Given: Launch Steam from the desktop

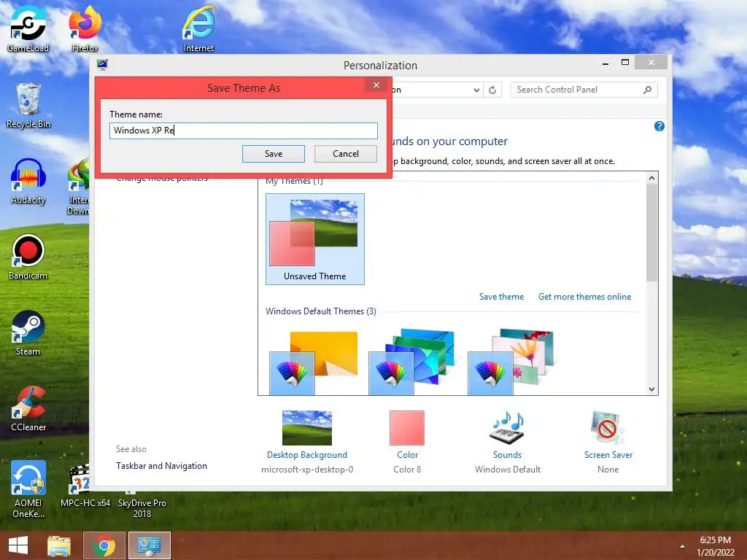Looking at the screenshot, I should click(28, 332).
